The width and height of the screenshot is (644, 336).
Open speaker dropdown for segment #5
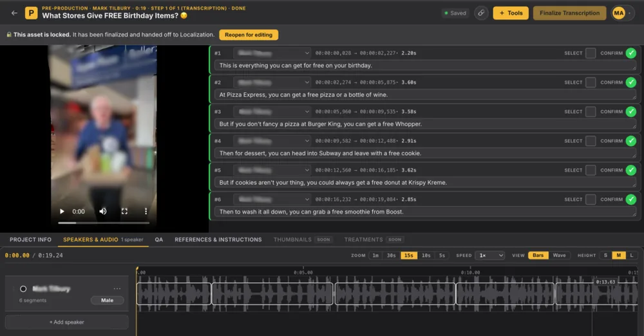(272, 170)
